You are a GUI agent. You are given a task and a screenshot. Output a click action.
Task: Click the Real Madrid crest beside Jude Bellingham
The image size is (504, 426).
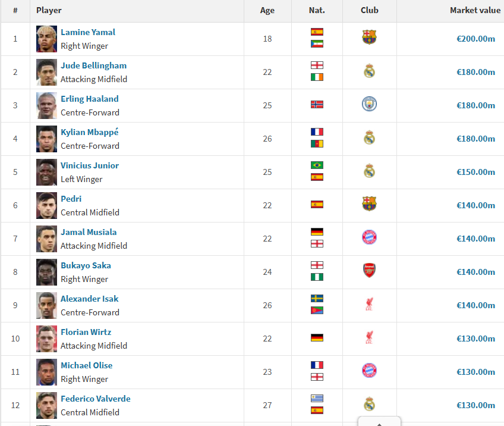pyautogui.click(x=369, y=71)
